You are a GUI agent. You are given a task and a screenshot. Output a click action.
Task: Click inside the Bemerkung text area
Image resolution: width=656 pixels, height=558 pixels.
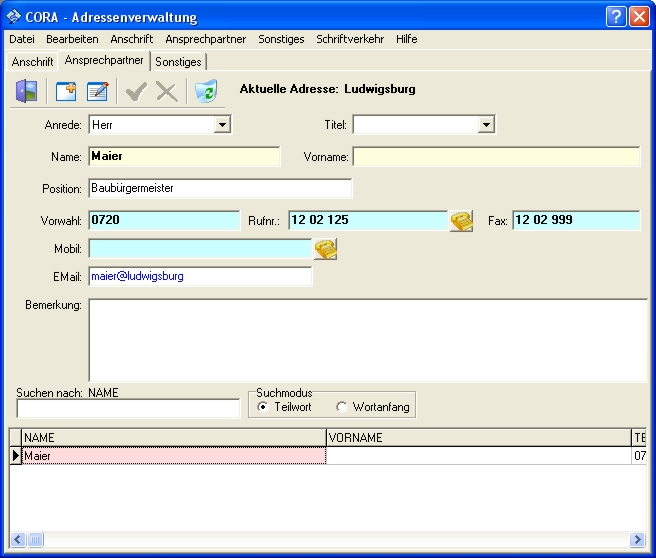tap(368, 340)
